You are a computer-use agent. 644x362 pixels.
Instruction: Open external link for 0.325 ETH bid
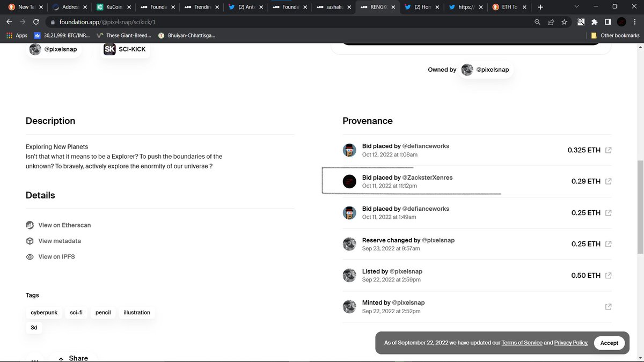(608, 150)
